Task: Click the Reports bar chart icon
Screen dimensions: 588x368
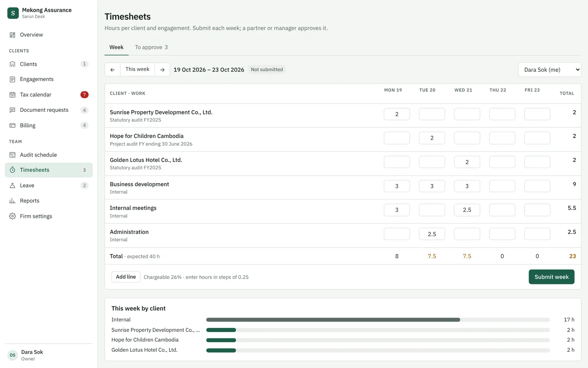Action: tap(12, 201)
